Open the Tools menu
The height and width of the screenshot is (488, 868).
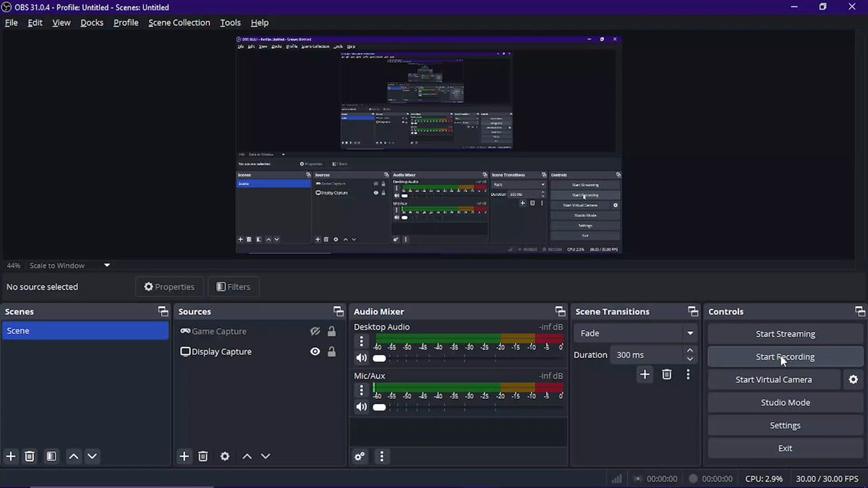pos(230,22)
